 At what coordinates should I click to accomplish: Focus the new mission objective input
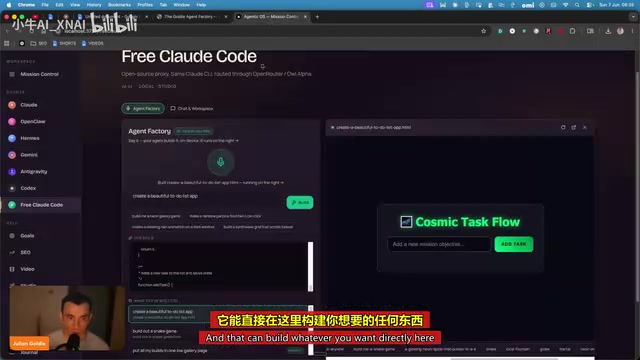coord(439,244)
